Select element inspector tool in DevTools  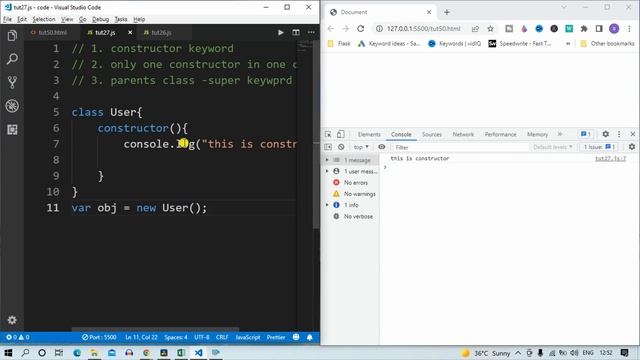[x=328, y=134]
